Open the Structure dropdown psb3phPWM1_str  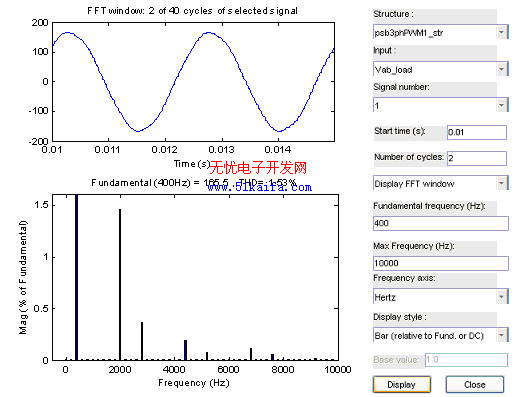tap(441, 32)
